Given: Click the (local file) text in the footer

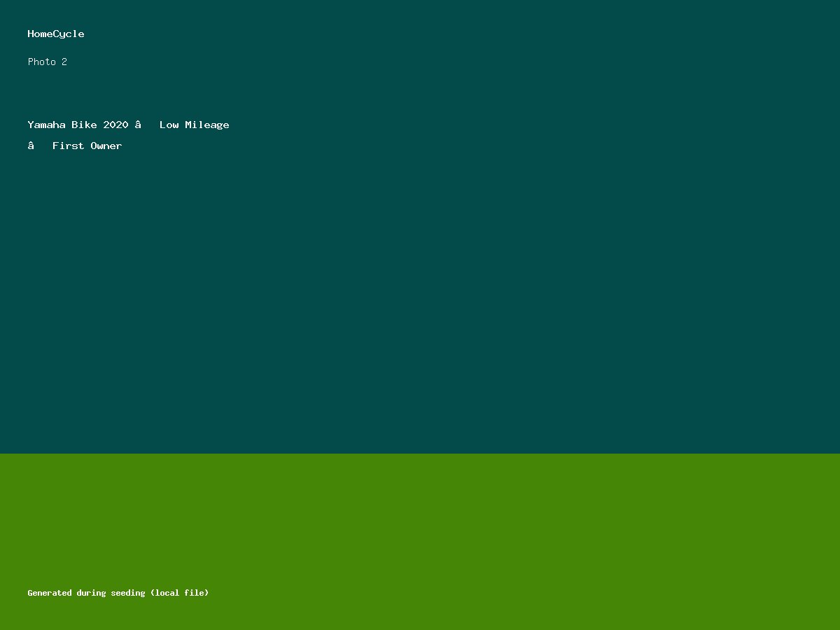Looking at the screenshot, I should (x=179, y=593).
